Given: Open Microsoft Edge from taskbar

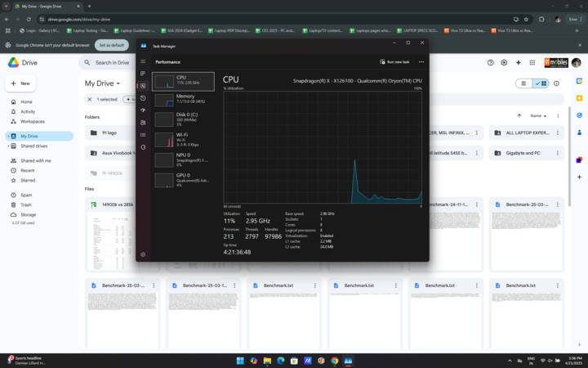Looking at the screenshot, I should coord(280,361).
